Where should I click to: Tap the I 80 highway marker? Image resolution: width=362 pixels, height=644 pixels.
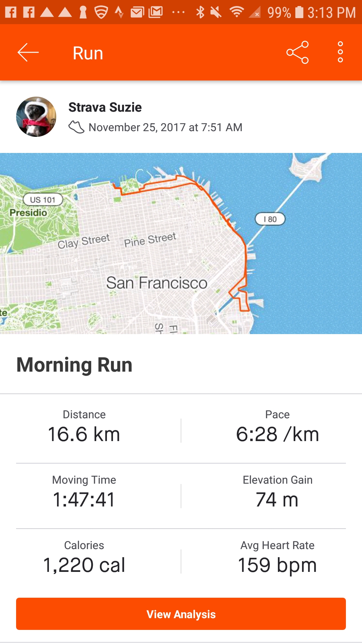pyautogui.click(x=270, y=219)
